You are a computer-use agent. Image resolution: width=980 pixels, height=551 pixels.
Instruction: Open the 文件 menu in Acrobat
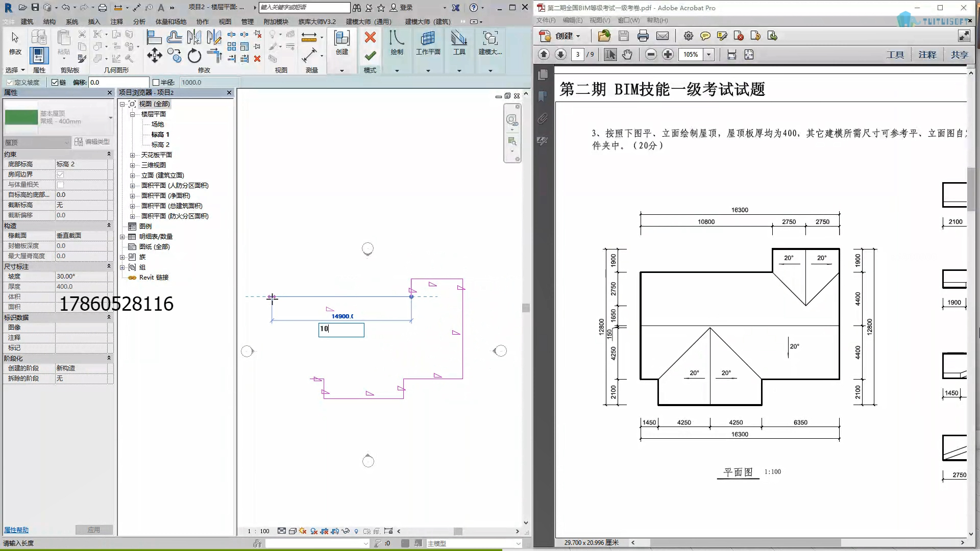click(546, 20)
